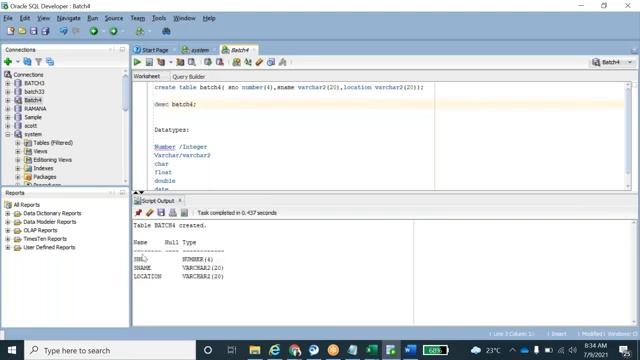Screen dimensions: 640x360
Task: Open the Source menu
Action: click(x=114, y=18)
